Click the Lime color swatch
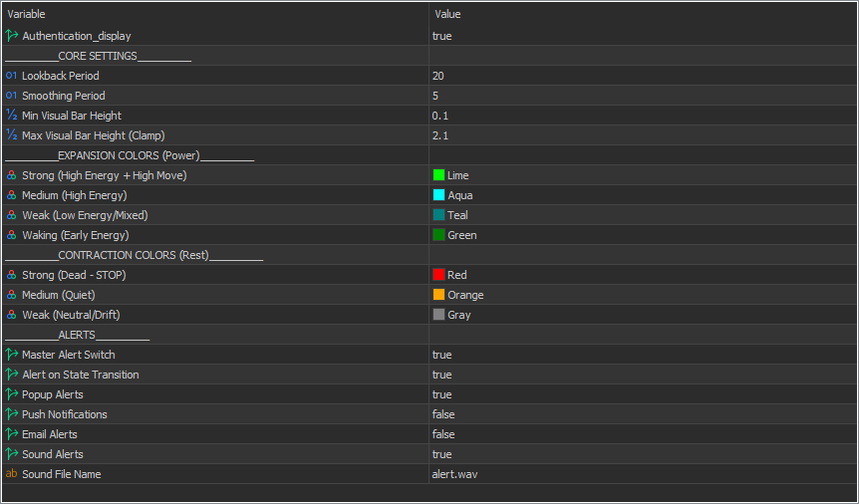 point(438,175)
